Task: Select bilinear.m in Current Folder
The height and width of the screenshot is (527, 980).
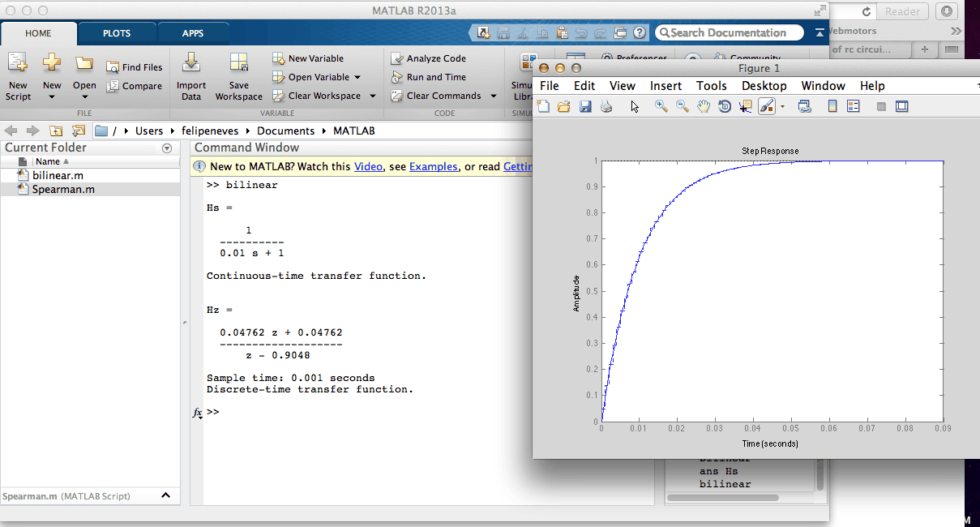Action: tap(58, 175)
